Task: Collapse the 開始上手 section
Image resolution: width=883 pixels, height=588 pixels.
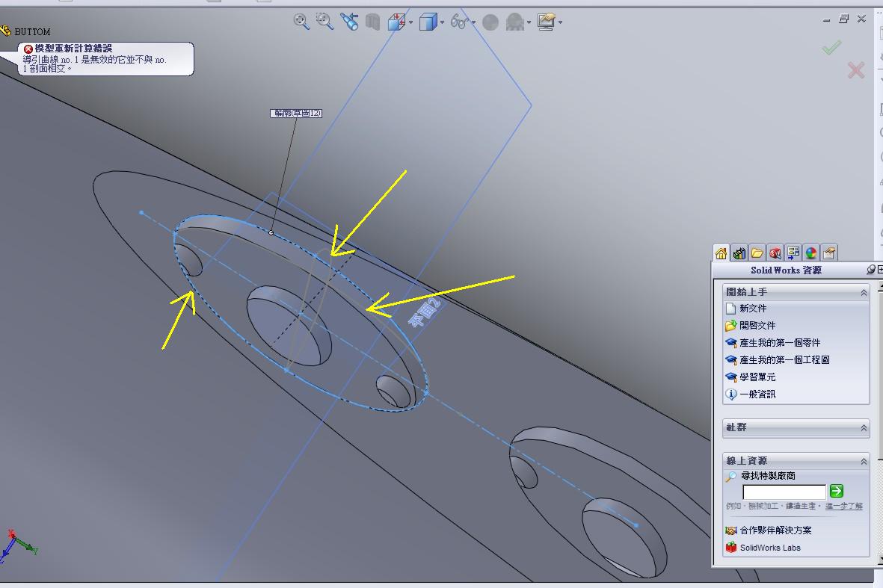Action: (864, 293)
